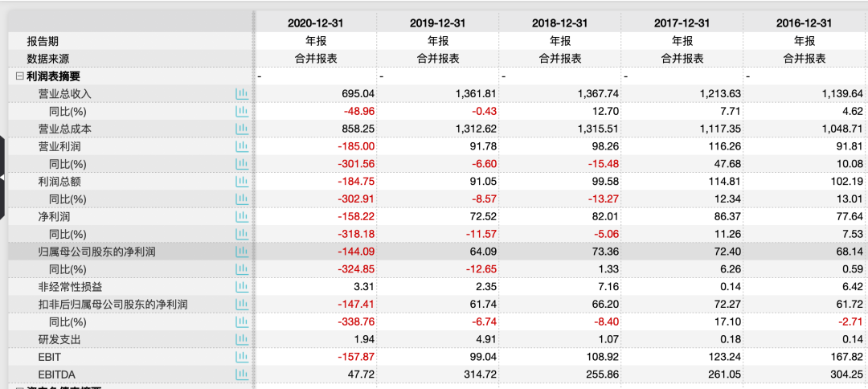
Task: Open chart icon for 同比(%) under 扣非后归属母公司股东的净利润
Action: 241,322
